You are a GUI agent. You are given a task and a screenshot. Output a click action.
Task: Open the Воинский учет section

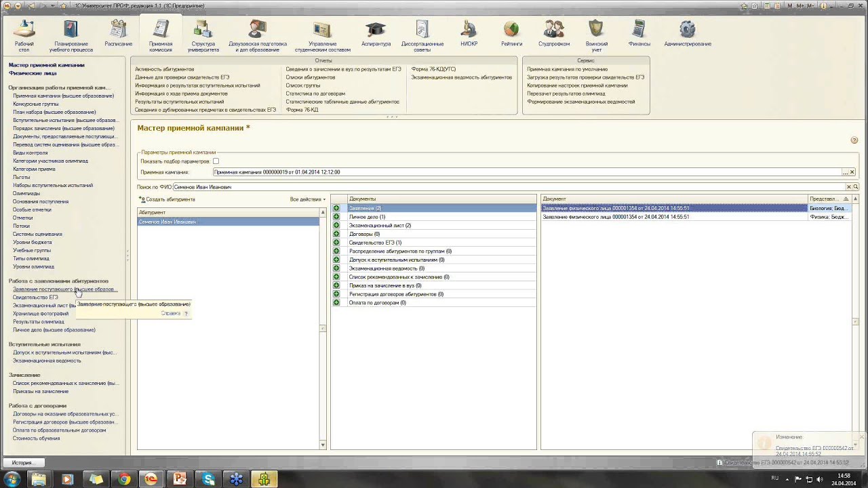point(596,35)
